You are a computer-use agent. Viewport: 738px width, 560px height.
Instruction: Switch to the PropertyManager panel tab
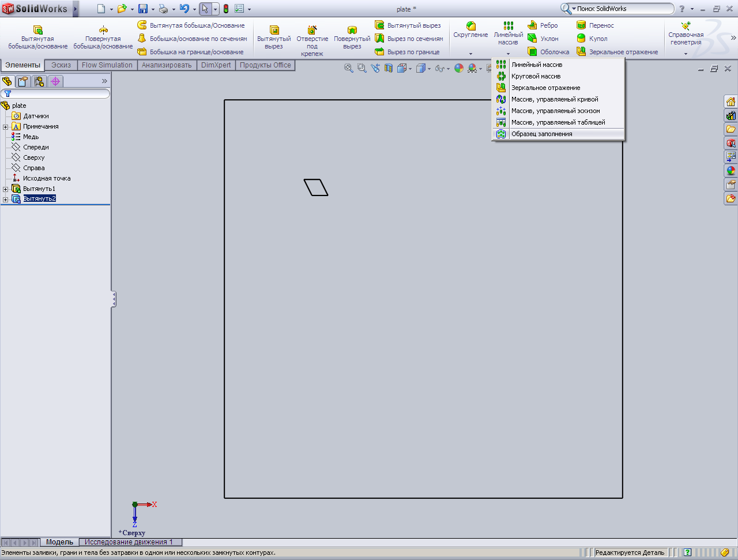click(23, 81)
